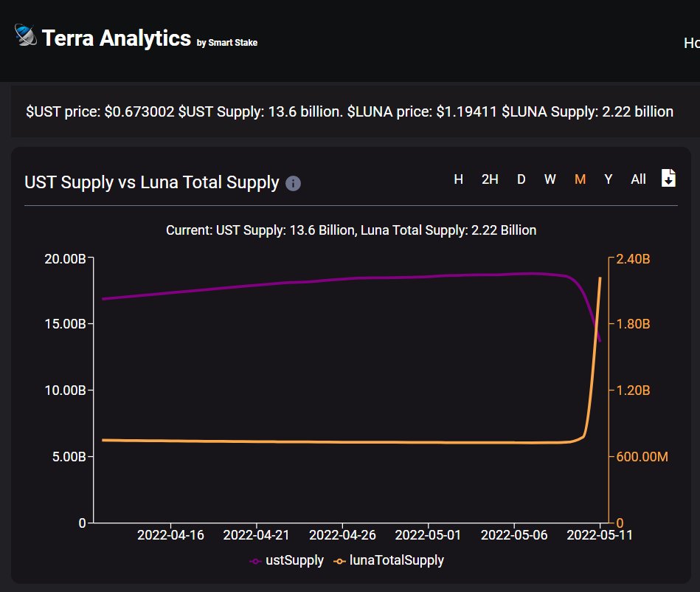
Task: Click the 2022-05-06 date label
Action: click(514, 535)
